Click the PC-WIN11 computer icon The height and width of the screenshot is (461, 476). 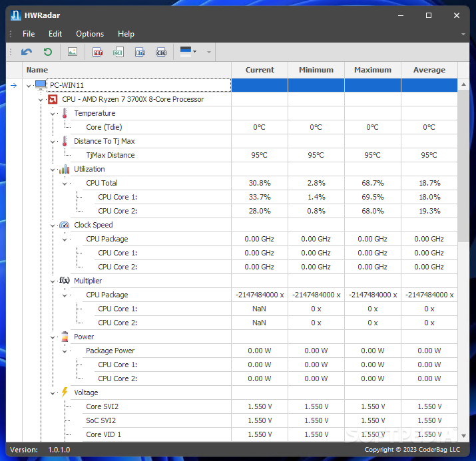tap(41, 85)
